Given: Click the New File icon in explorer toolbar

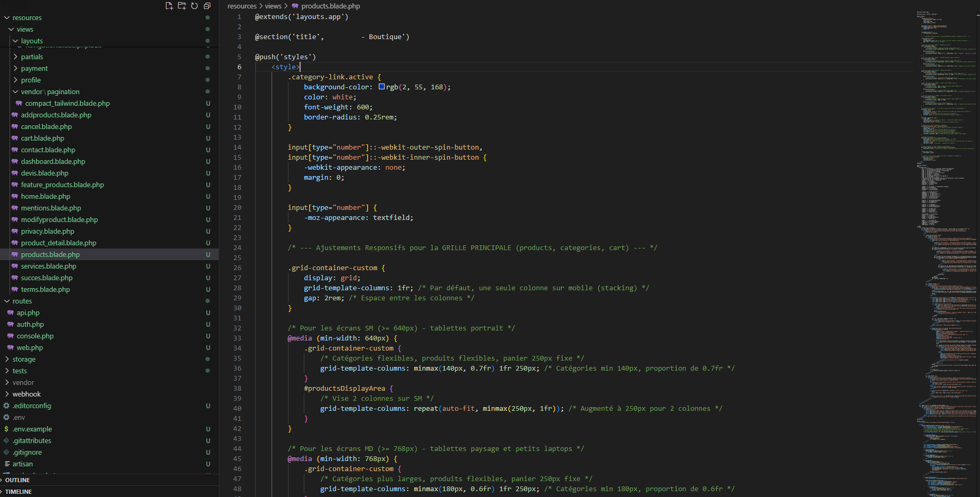Looking at the screenshot, I should (x=169, y=6).
